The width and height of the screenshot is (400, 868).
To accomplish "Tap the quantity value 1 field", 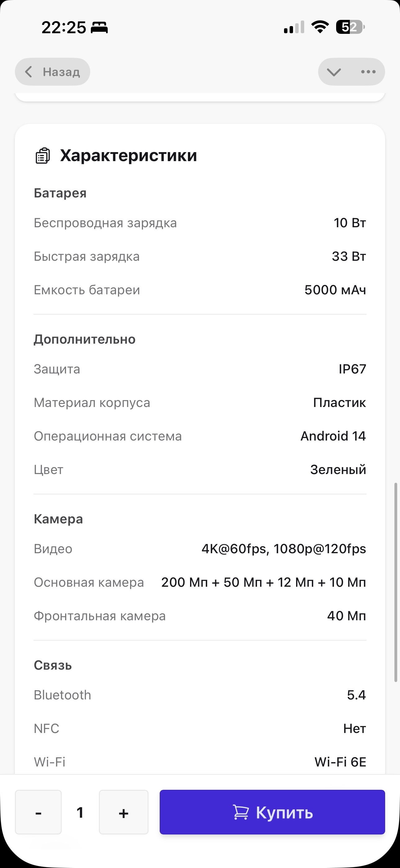I will (x=80, y=812).
